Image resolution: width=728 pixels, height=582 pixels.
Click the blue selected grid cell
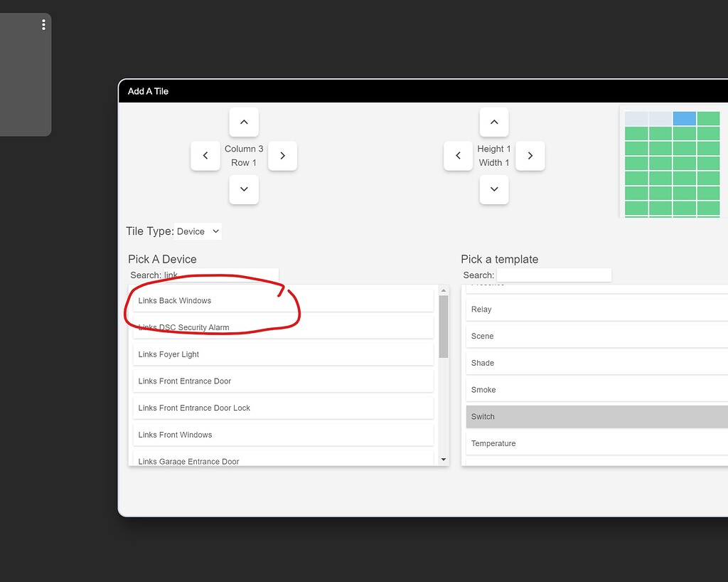tap(685, 118)
